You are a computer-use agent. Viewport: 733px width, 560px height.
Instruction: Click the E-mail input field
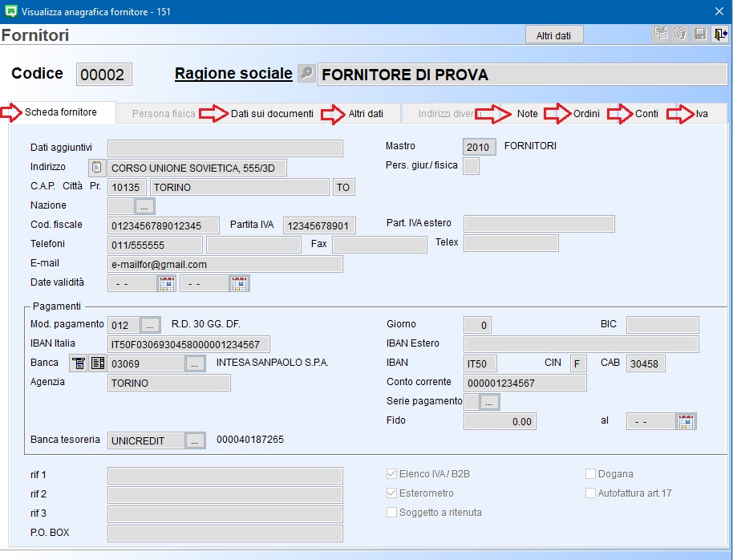pyautogui.click(x=225, y=264)
